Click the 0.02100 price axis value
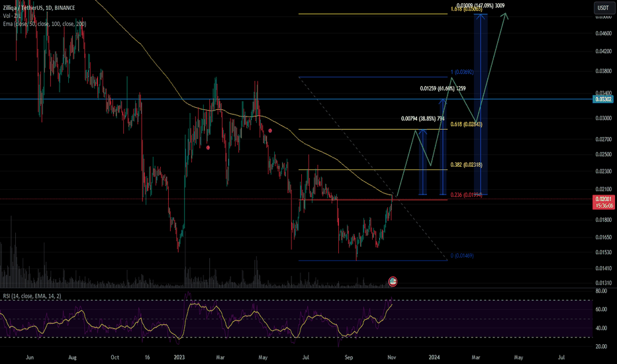The width and height of the screenshot is (617, 364). [x=603, y=189]
